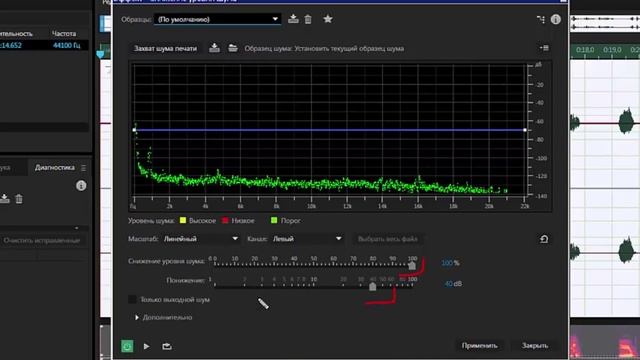Click the noise reduction slider handle at 100

[412, 266]
